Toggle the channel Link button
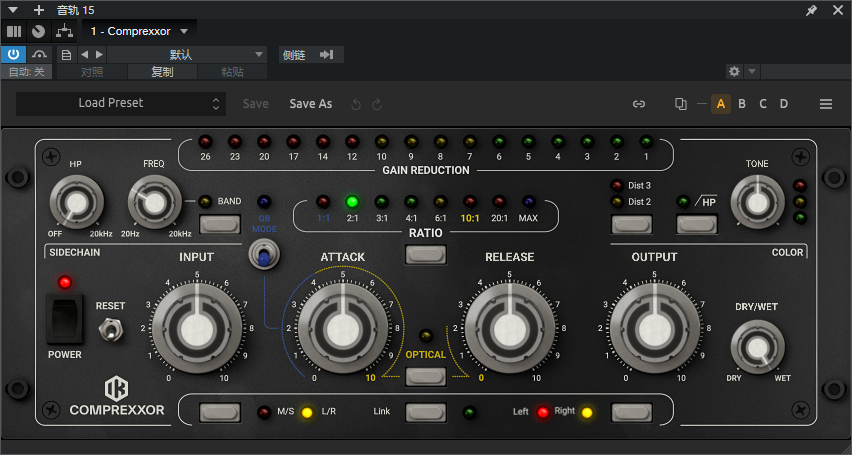The width and height of the screenshot is (852, 455). point(426,413)
